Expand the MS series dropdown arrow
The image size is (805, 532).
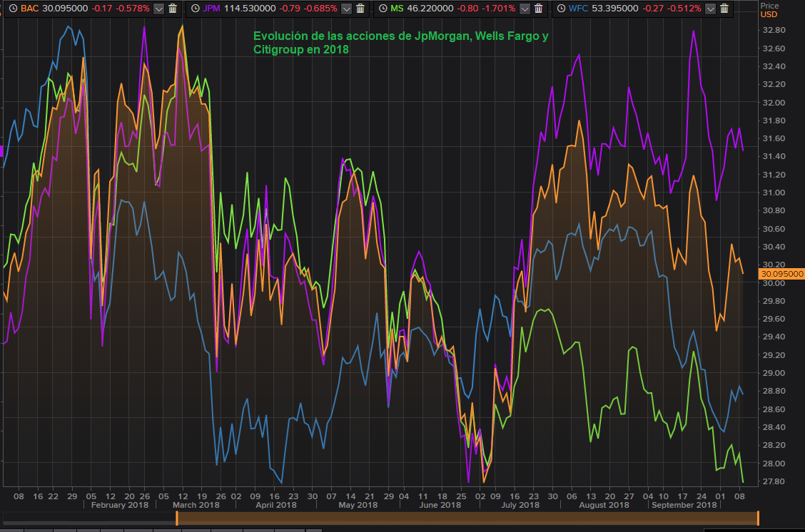click(x=525, y=9)
